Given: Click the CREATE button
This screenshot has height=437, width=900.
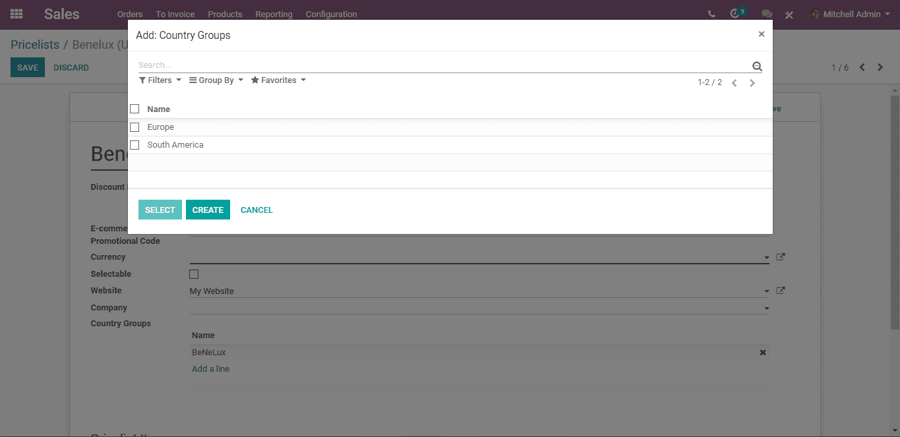Looking at the screenshot, I should (208, 210).
